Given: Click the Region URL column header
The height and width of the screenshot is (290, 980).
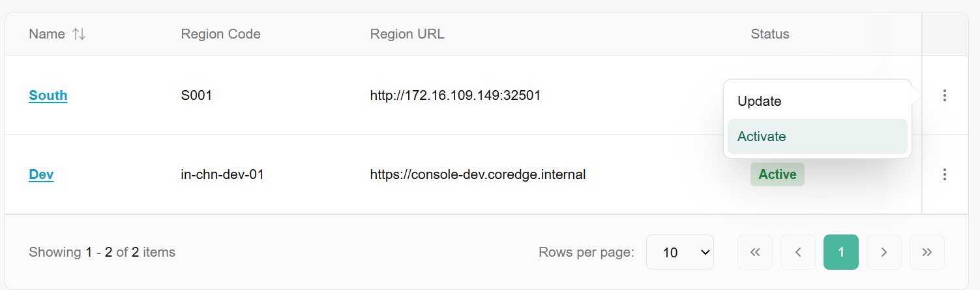Looking at the screenshot, I should click(x=407, y=35).
